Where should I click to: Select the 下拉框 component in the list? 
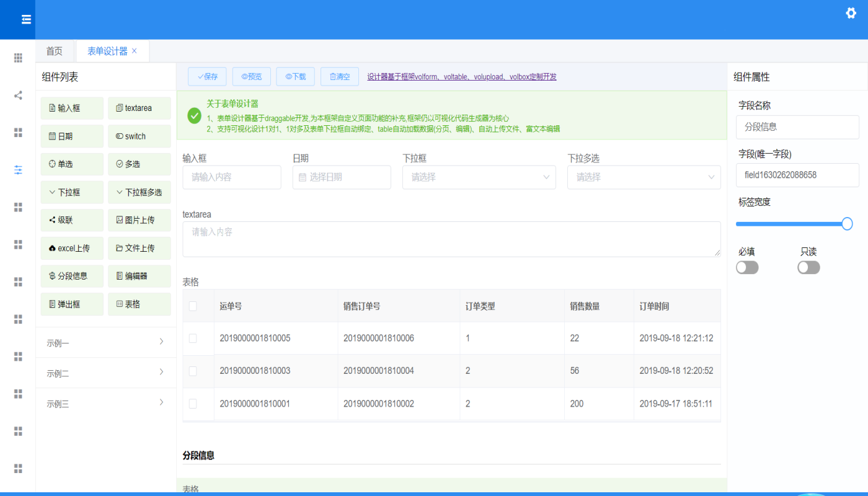point(72,192)
